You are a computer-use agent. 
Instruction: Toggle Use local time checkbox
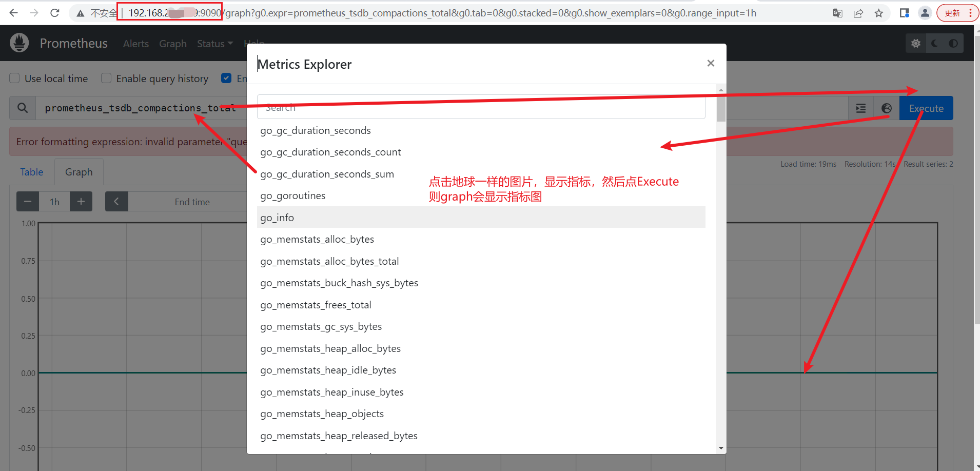14,78
